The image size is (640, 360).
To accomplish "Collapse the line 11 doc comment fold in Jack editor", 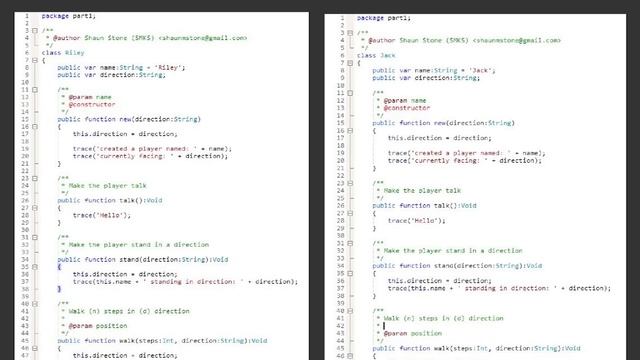I will pyautogui.click(x=350, y=93).
